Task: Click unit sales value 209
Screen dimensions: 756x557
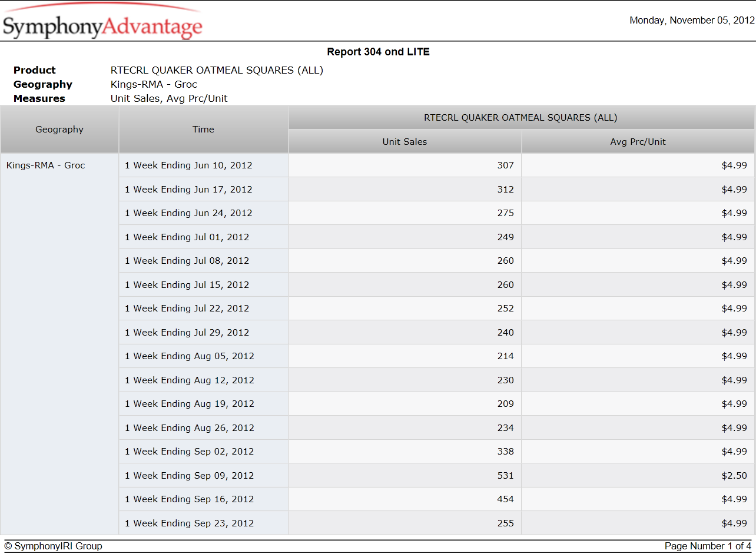Action: coord(506,404)
